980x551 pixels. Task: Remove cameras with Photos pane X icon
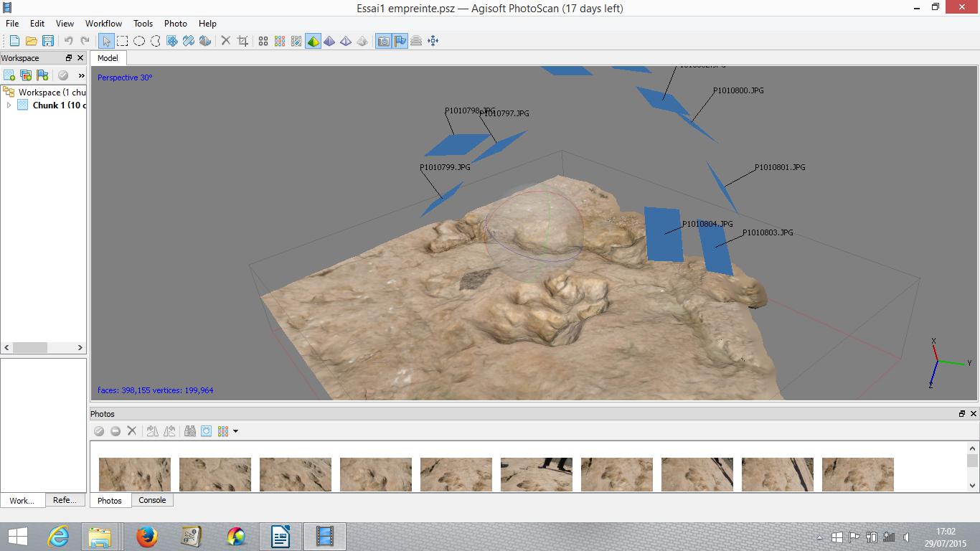[x=132, y=431]
